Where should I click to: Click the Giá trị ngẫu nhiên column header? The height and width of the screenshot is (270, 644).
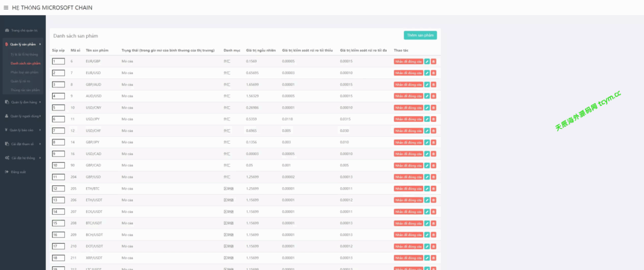[261, 50]
